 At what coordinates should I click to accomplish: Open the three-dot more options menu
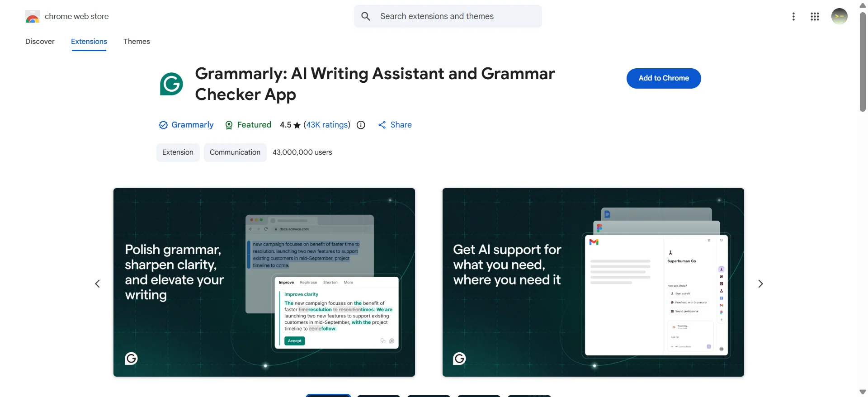coord(793,17)
